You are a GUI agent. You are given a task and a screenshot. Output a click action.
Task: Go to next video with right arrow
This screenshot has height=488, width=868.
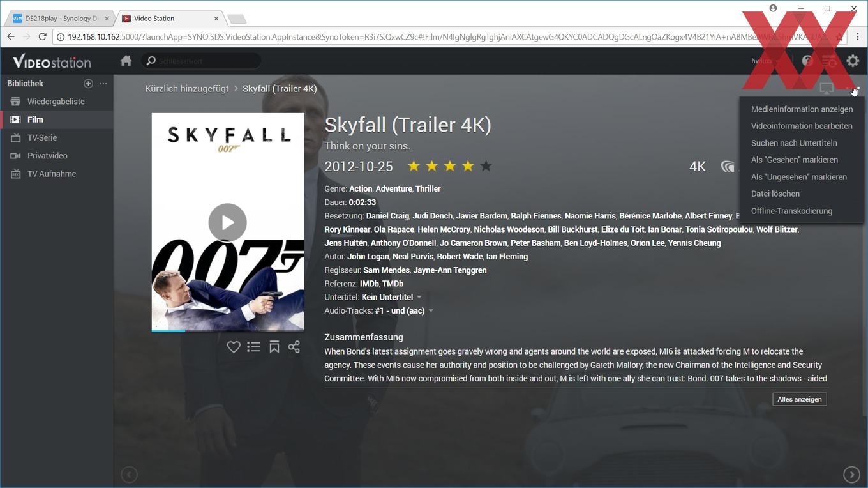[x=851, y=474]
